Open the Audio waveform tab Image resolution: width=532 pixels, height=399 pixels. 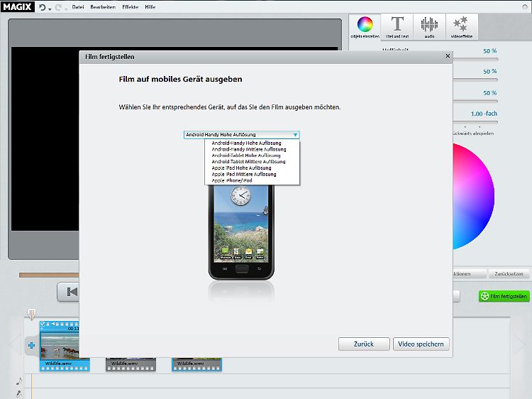click(429, 27)
